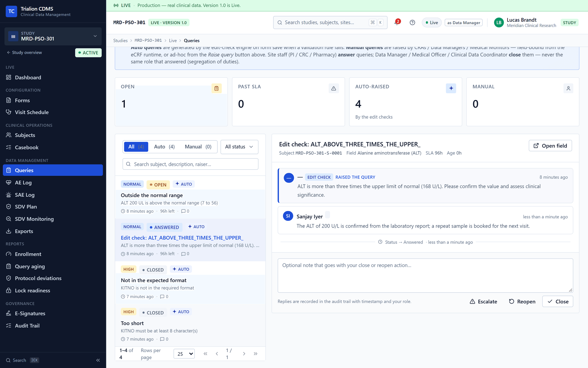The height and width of the screenshot is (368, 588).
Task: Change the rows per page dropdown
Action: [184, 354]
